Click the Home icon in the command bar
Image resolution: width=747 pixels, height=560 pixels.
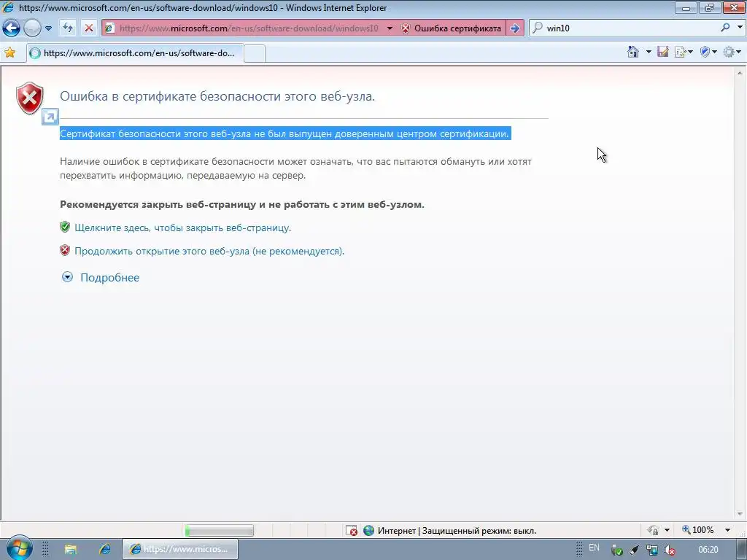pos(632,52)
